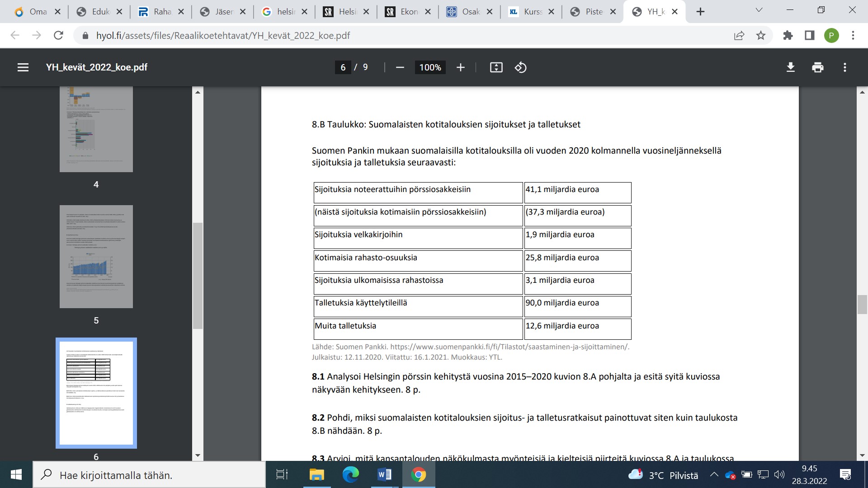Download the PDF file
The width and height of the screenshot is (868, 488).
coord(790,67)
